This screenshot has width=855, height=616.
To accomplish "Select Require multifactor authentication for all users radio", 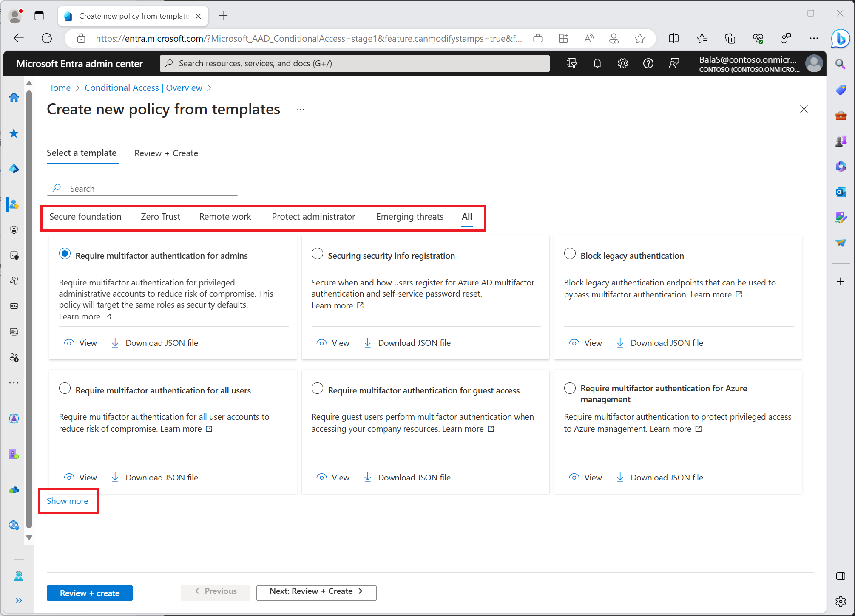I will click(x=65, y=388).
